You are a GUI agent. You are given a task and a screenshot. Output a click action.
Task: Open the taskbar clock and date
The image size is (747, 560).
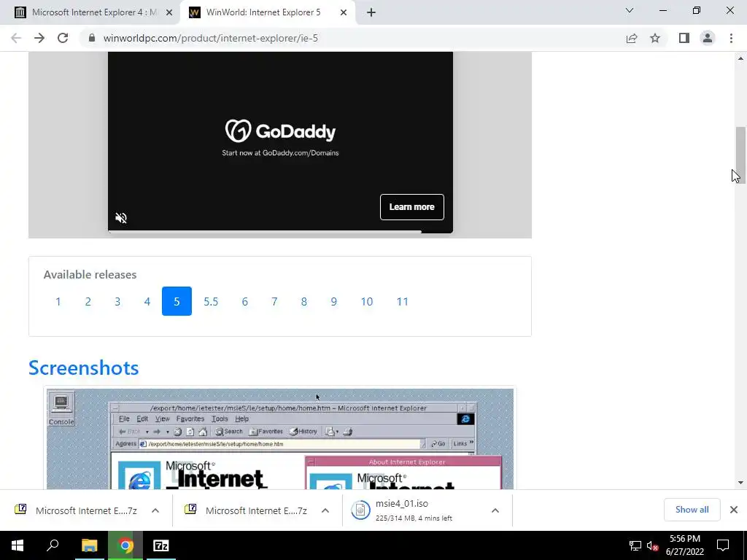pos(684,545)
